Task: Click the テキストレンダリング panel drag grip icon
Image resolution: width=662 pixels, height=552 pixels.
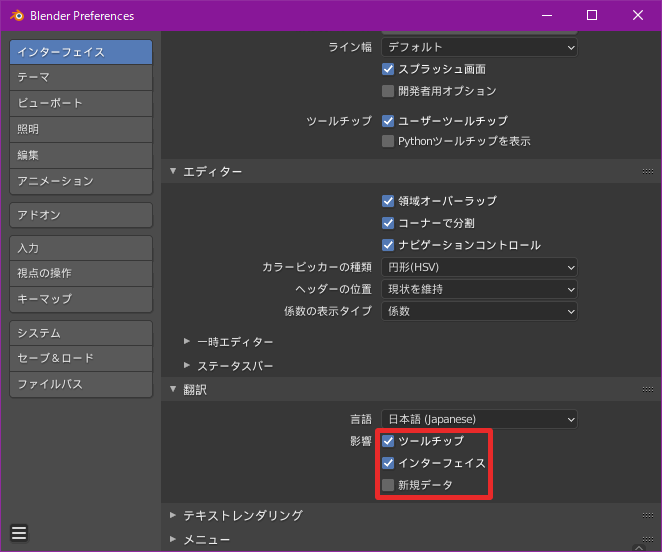Action: (x=648, y=515)
